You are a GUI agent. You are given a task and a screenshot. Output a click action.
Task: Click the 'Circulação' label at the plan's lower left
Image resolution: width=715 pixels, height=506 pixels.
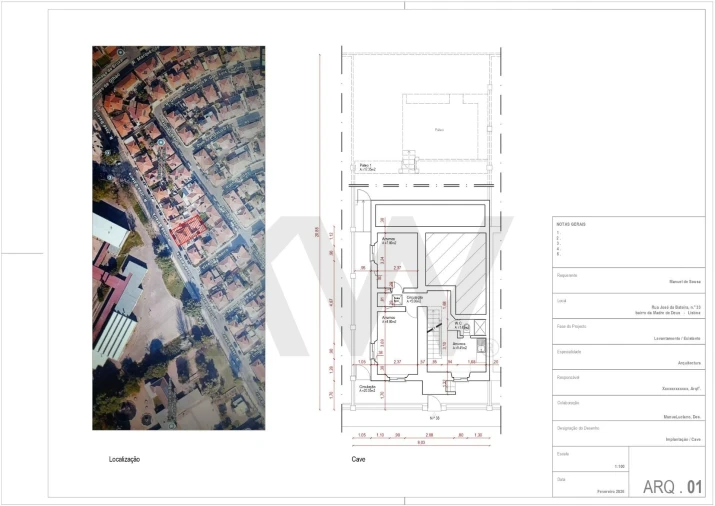coord(367,387)
